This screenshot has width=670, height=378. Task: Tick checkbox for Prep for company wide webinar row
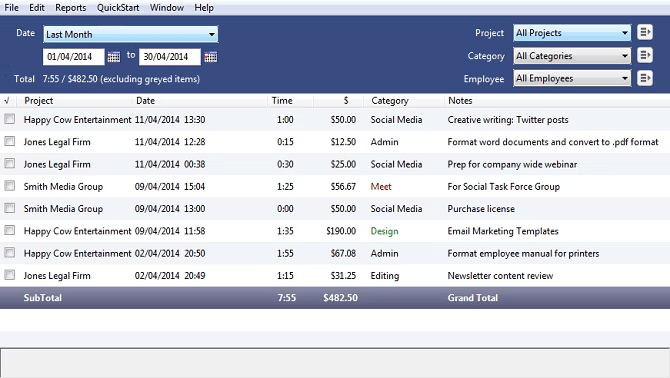pyautogui.click(x=9, y=163)
